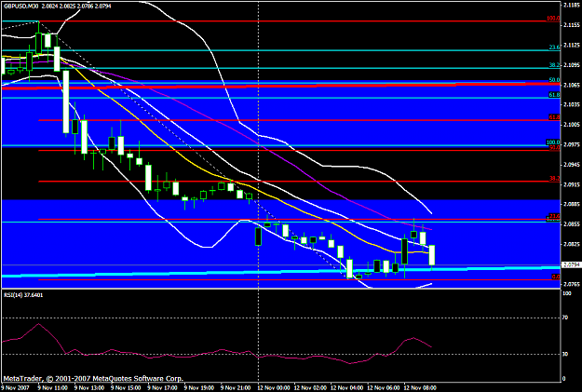Click the time axis label 9 Nov 13:00
The width and height of the screenshot is (582, 392).
(x=89, y=388)
